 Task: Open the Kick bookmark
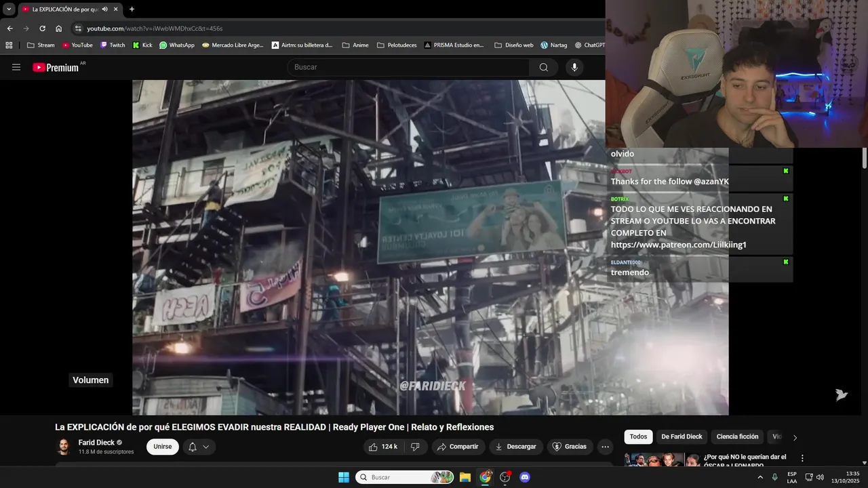(142, 45)
